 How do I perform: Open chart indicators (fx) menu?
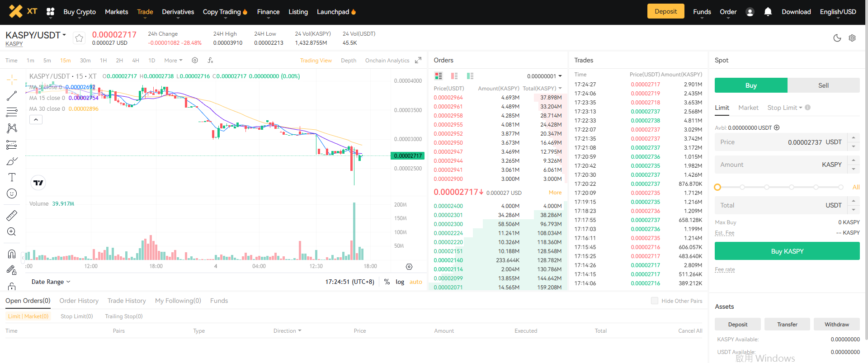210,60
